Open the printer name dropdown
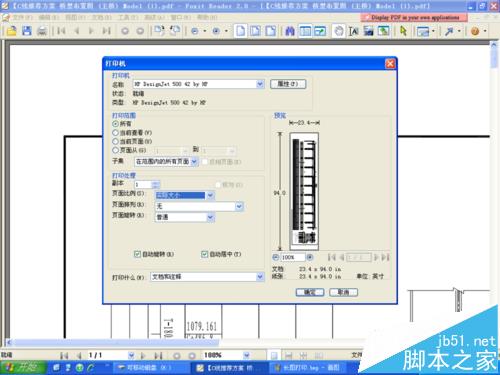 coord(260,84)
